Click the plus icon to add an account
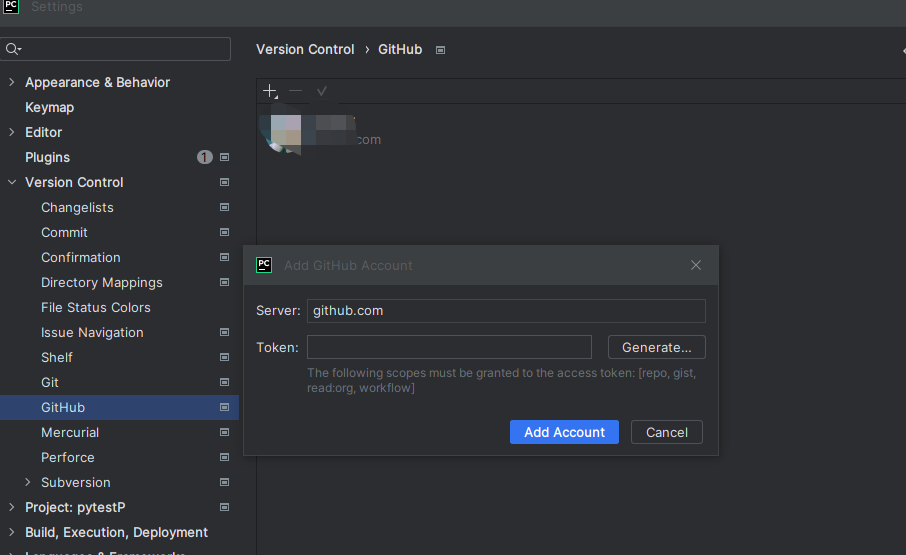906x555 pixels. 270,91
